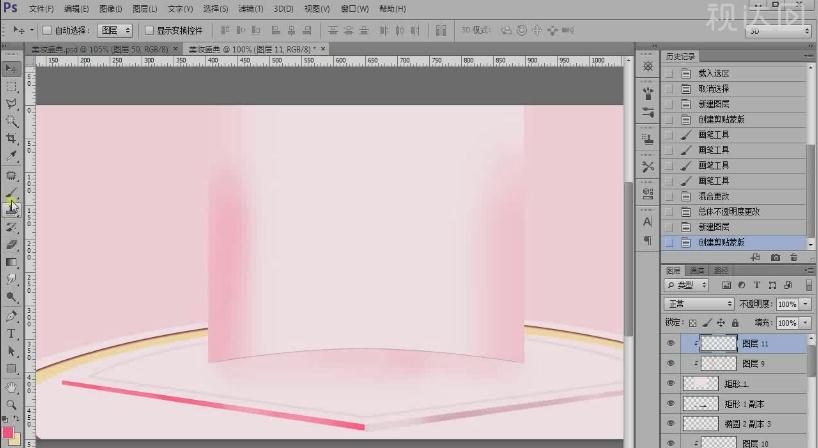This screenshot has width=818, height=448.
Task: Click the 取消选择 history entry
Action: [x=714, y=88]
